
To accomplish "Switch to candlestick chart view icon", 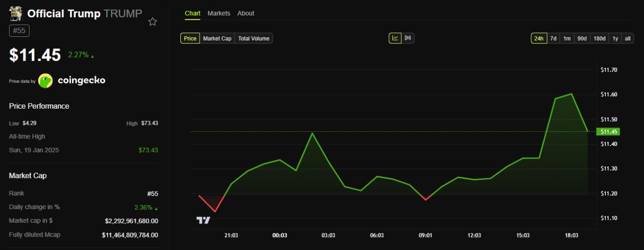I will (408, 38).
